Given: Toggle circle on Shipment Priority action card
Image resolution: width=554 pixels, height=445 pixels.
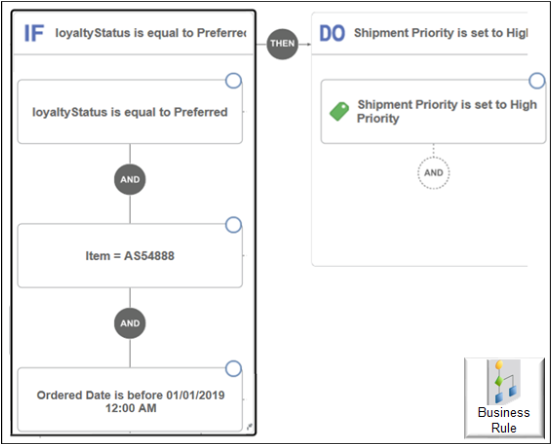Looking at the screenshot, I should (x=537, y=81).
